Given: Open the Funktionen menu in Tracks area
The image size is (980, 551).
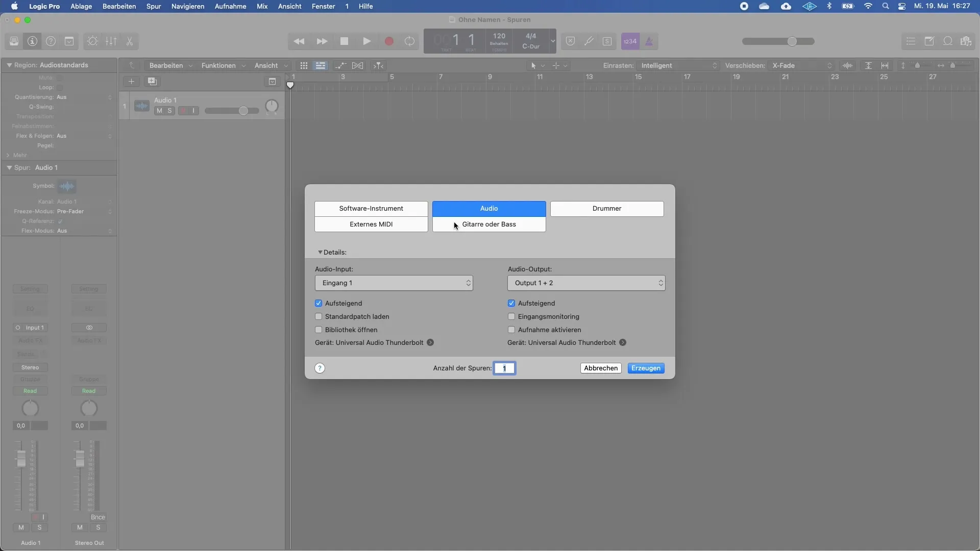Looking at the screenshot, I should 223,65.
